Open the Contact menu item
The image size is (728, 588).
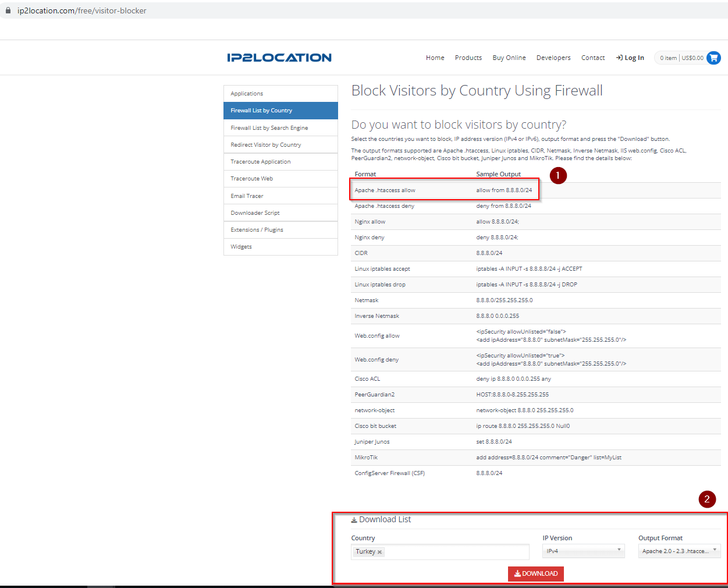[593, 58]
